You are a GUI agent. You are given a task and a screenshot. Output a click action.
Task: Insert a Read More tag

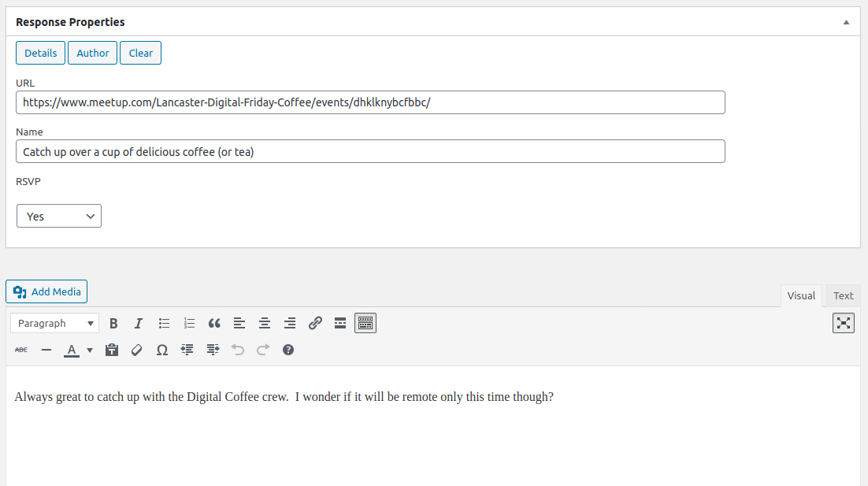[340, 323]
